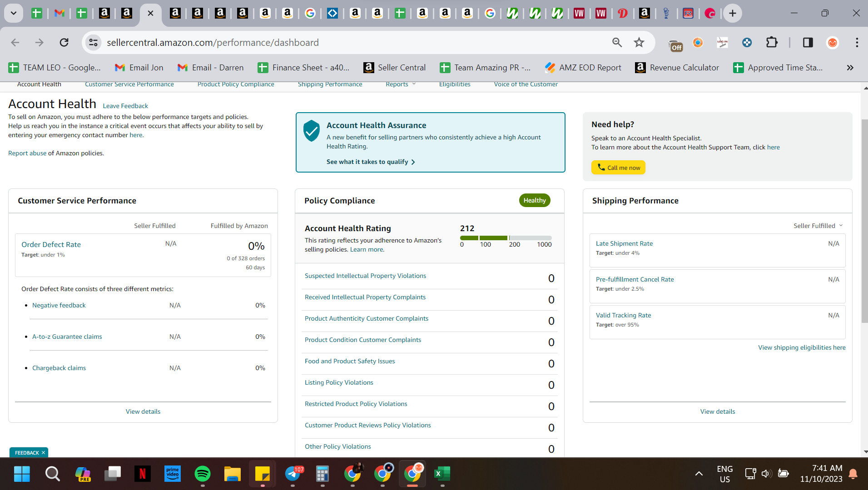Switch to the Gmail browser tab
The image size is (868, 490).
click(59, 13)
